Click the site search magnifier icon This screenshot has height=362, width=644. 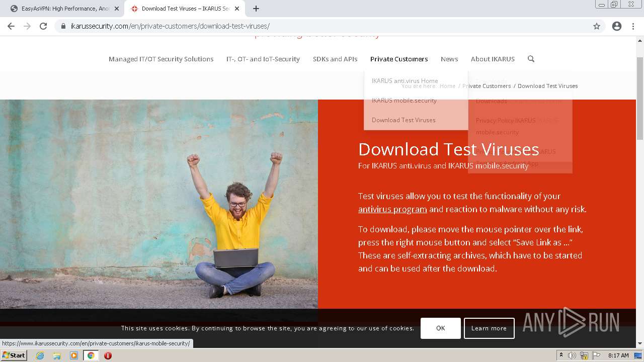531,59
